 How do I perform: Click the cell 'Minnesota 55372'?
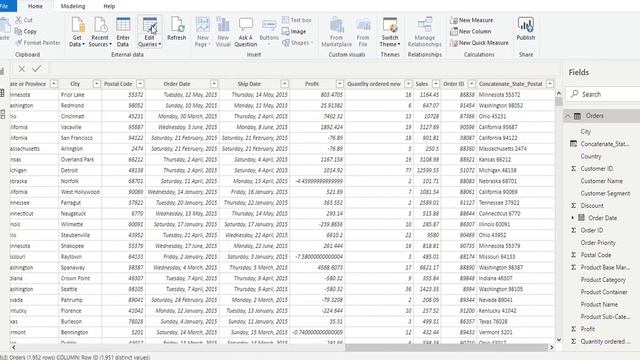click(x=516, y=95)
